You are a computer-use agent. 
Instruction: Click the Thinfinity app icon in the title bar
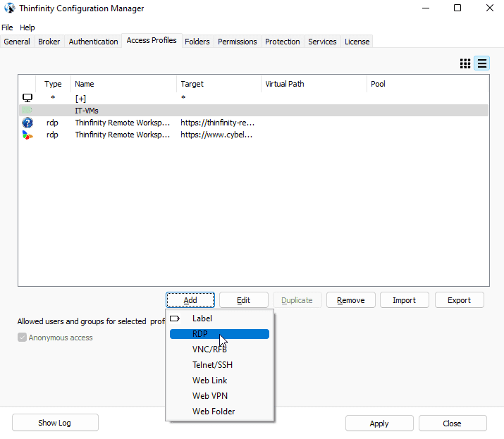pyautogui.click(x=10, y=8)
